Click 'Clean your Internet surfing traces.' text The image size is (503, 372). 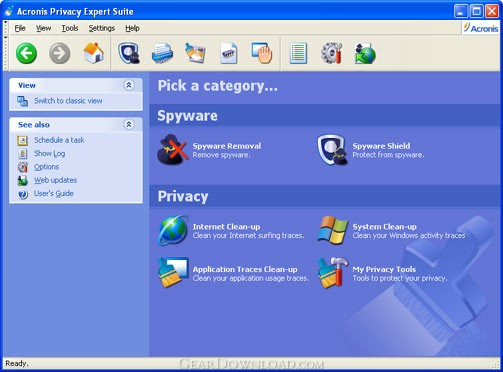click(248, 236)
